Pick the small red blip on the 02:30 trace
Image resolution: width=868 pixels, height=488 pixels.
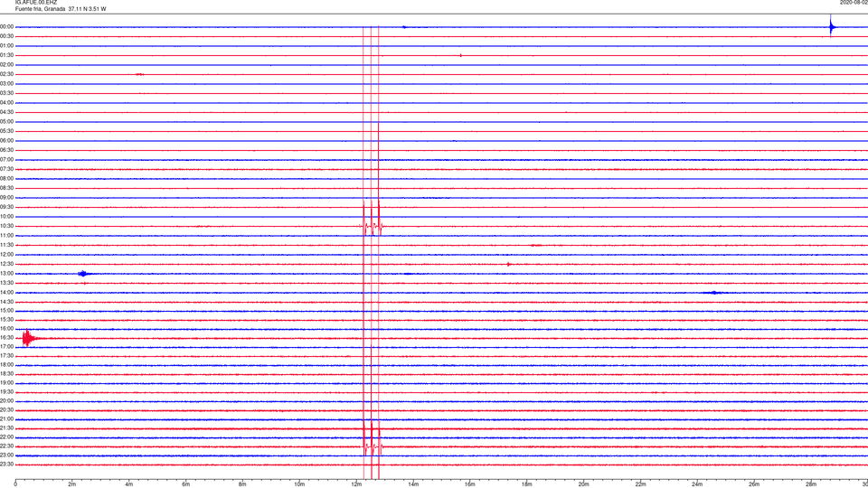139,74
